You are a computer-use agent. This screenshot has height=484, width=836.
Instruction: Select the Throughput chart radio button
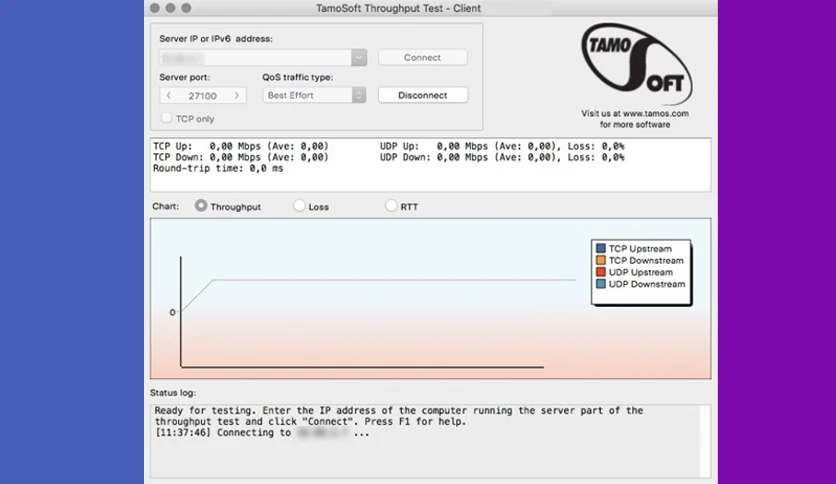200,205
